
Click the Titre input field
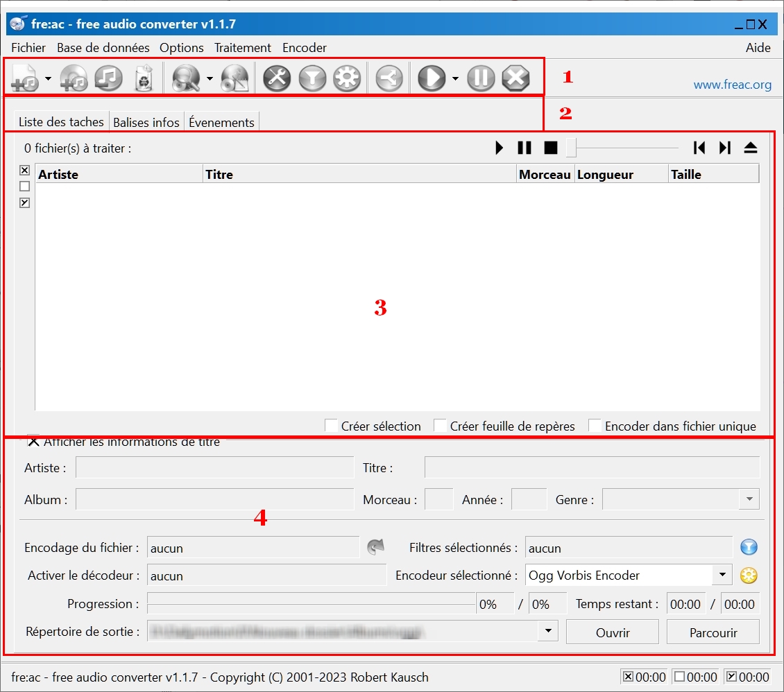[592, 467]
